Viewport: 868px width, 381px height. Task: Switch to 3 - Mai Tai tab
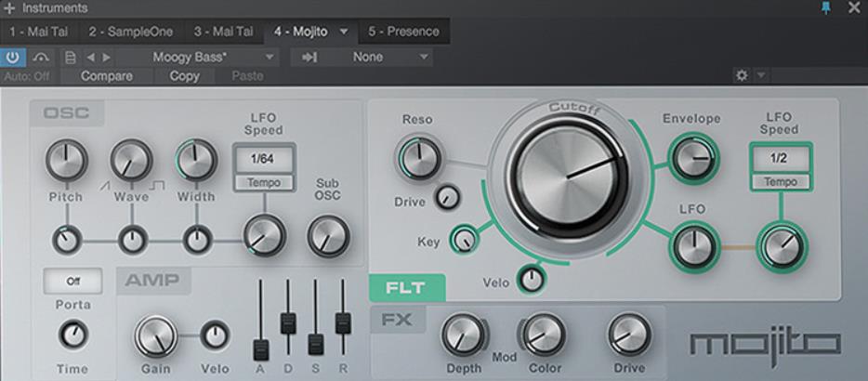point(223,32)
